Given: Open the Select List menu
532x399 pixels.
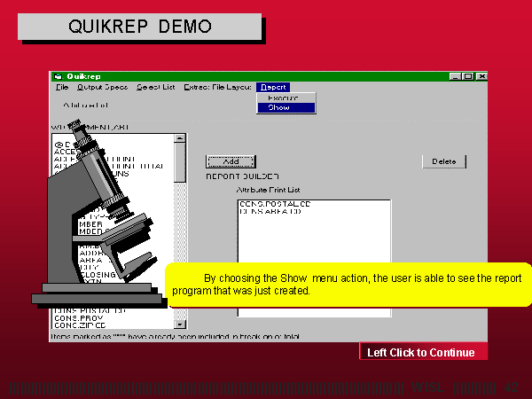Looking at the screenshot, I should [155, 87].
